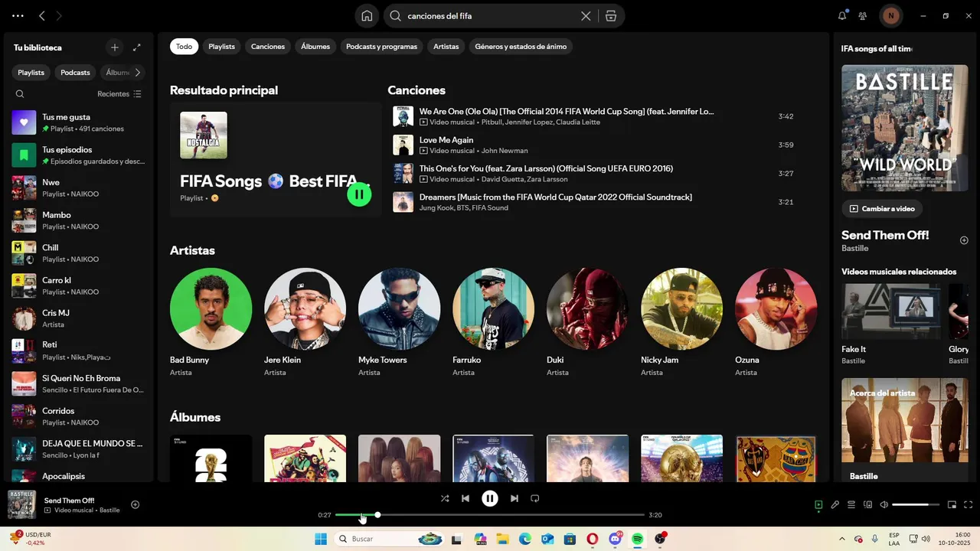Select the Álbumes search filter tab
The width and height of the screenshot is (980, 551).
point(315,47)
